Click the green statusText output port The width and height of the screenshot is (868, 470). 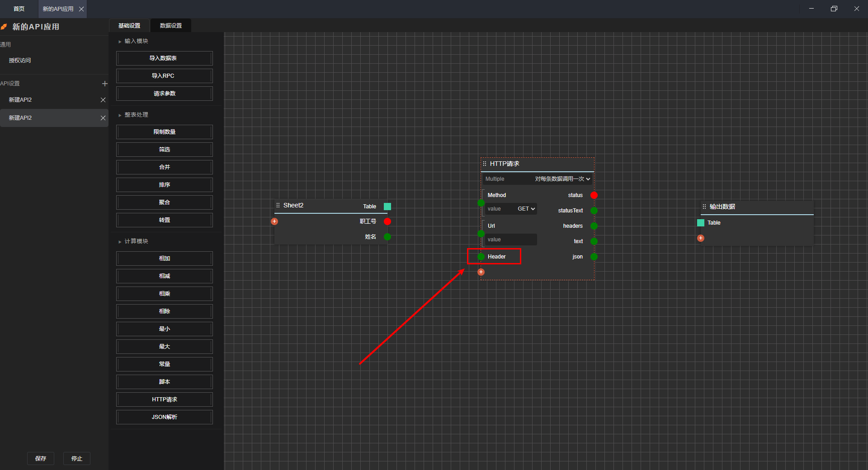pos(594,211)
